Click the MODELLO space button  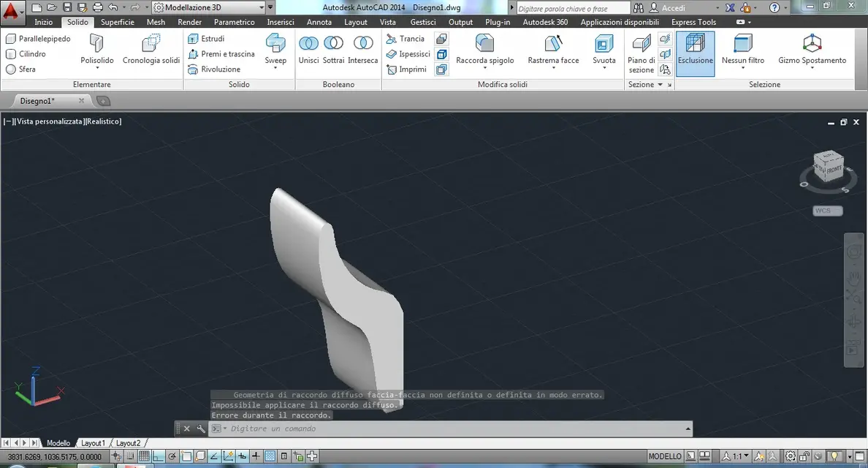pos(665,456)
